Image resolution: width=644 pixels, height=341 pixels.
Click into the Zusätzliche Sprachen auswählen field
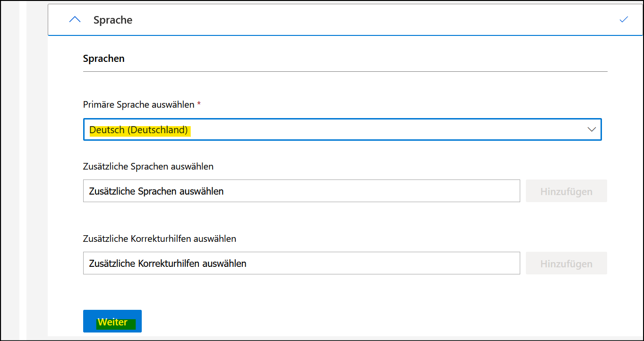tap(301, 191)
